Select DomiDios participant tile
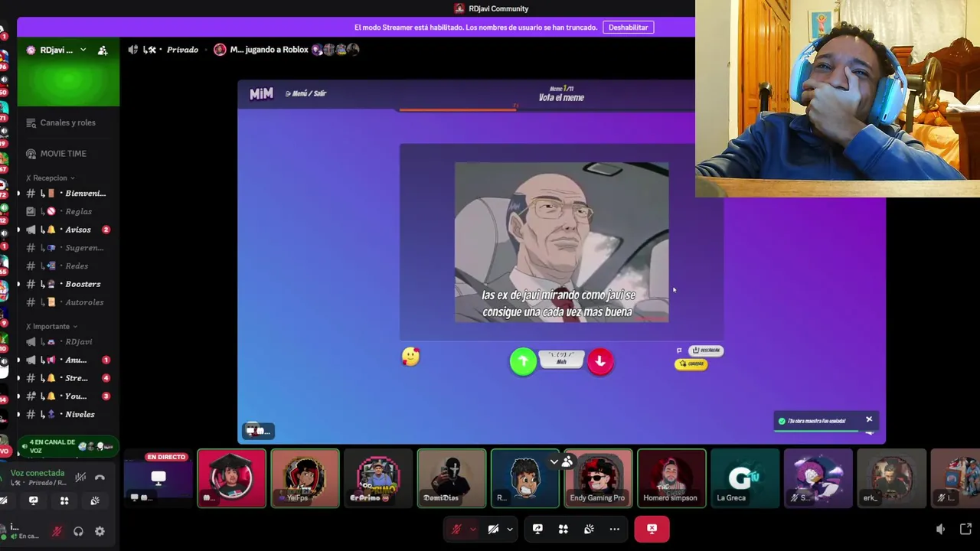 (452, 478)
